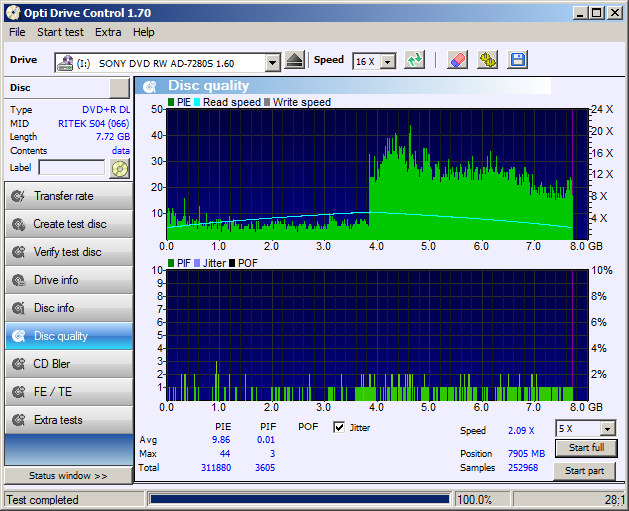
Task: Select the Disc quality section
Action: point(69,336)
